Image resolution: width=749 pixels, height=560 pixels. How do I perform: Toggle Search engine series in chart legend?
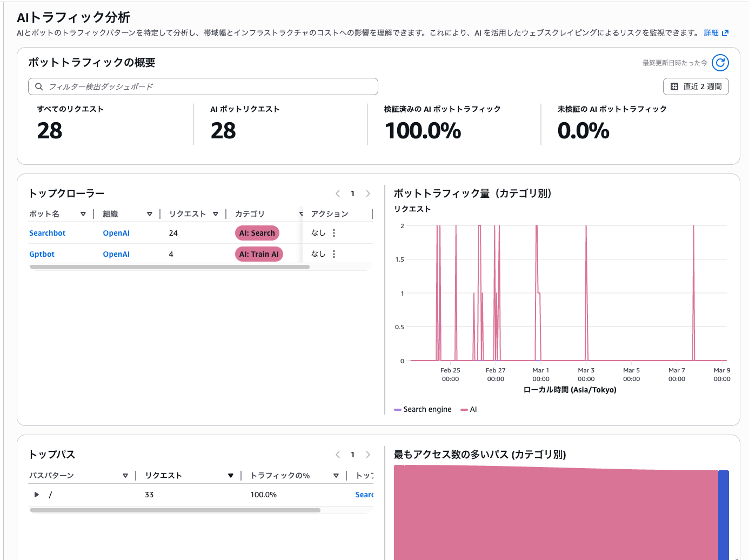pos(423,410)
